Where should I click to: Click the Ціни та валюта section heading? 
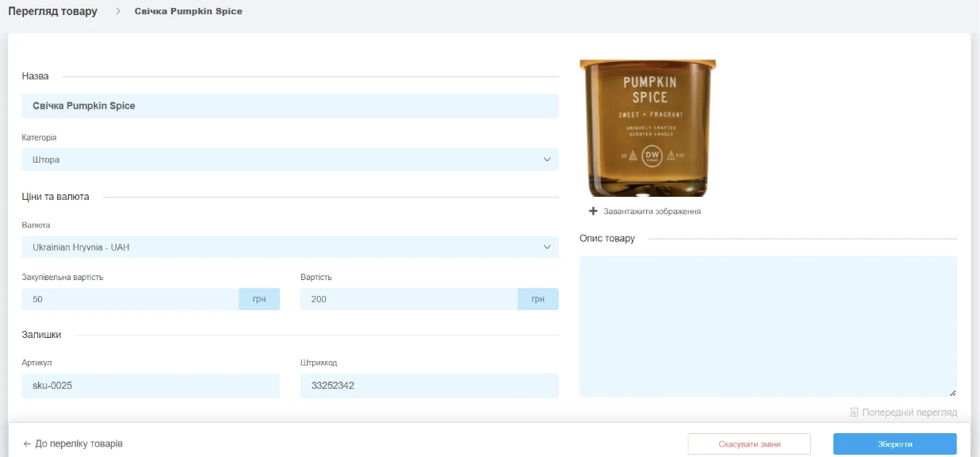[56, 197]
